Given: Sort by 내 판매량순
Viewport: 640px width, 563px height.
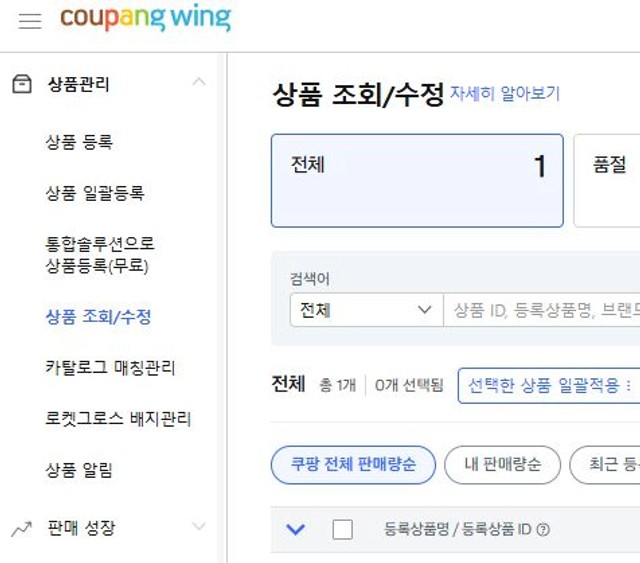Looking at the screenshot, I should [x=502, y=465].
